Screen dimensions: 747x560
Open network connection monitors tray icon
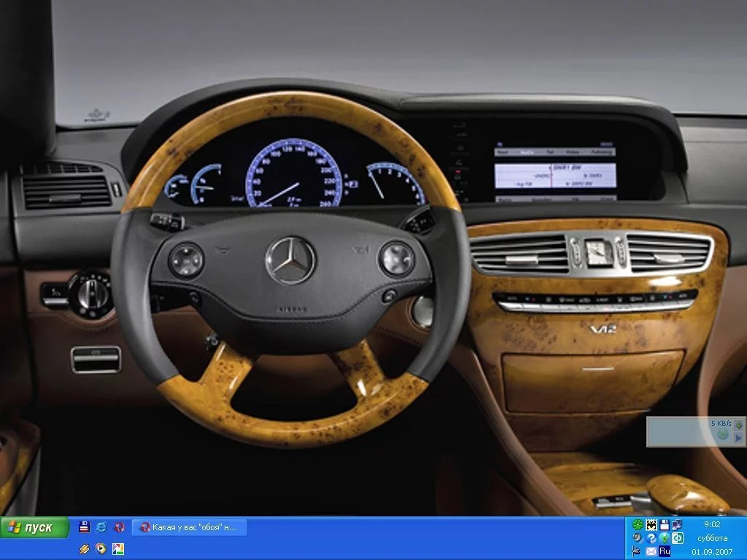[677, 525]
